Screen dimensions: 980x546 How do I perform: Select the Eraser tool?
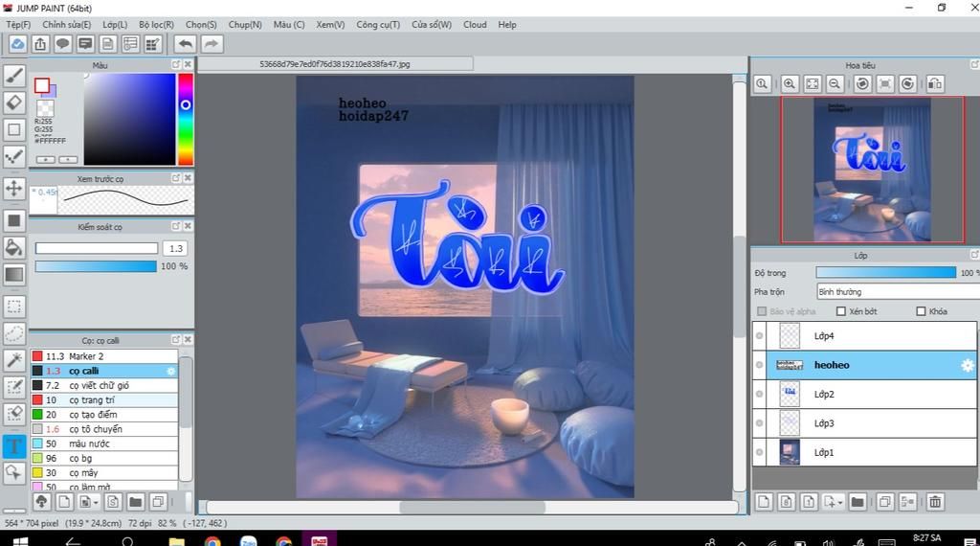coord(14,102)
